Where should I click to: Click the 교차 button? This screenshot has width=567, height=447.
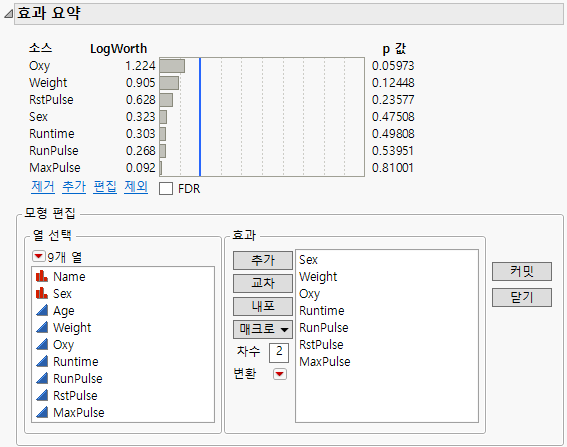263,283
